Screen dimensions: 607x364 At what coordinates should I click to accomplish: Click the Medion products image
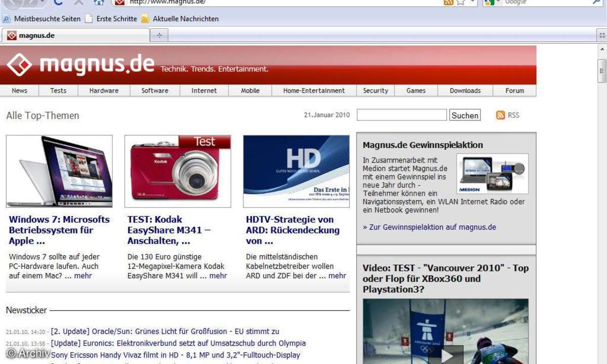click(492, 174)
